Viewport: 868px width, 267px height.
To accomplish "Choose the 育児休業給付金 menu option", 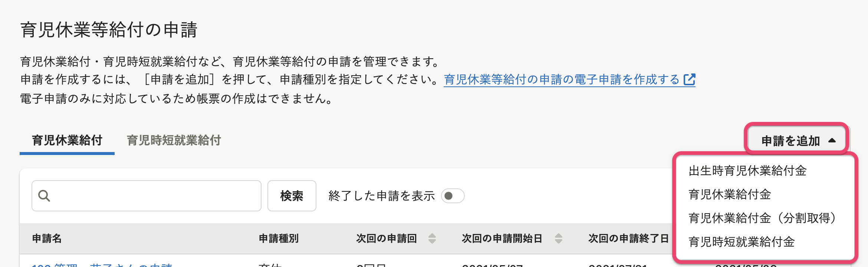I will click(730, 195).
